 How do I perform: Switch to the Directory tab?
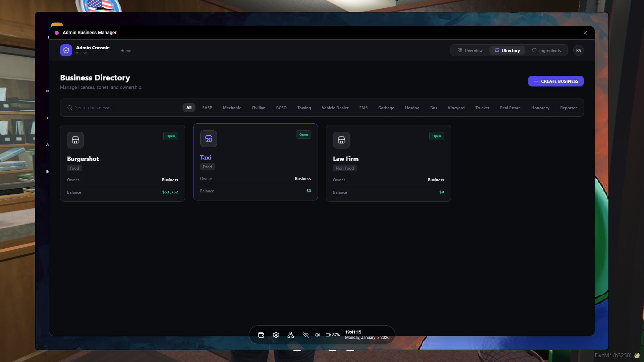[507, 50]
